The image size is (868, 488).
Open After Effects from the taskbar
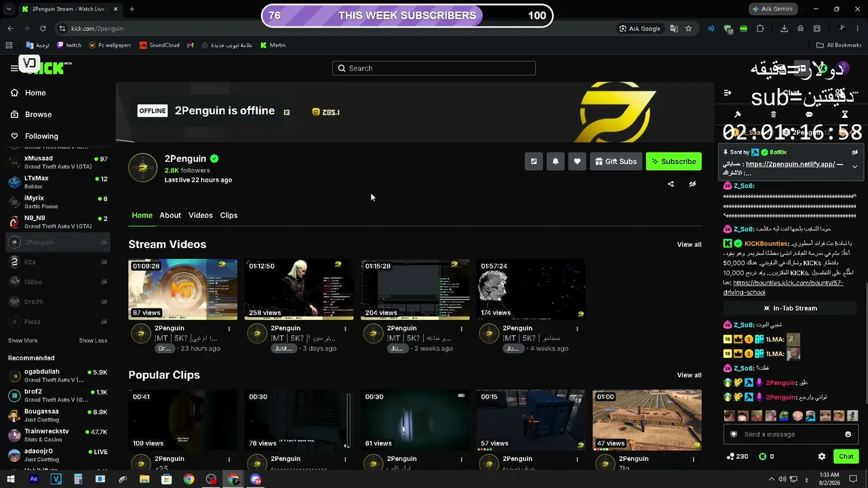click(34, 480)
